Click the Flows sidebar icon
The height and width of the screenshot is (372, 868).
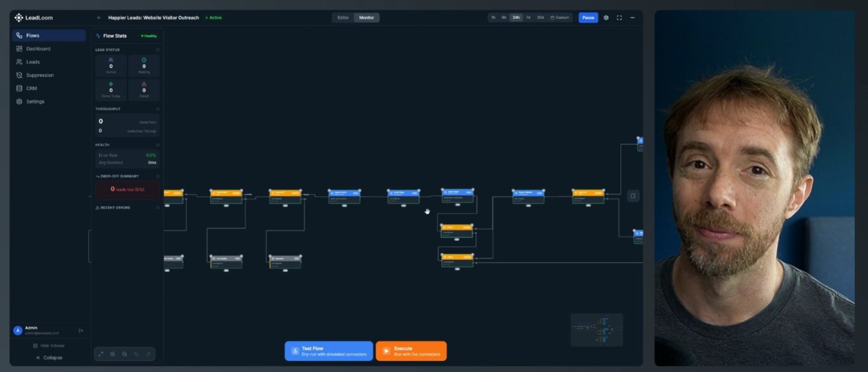tap(19, 35)
